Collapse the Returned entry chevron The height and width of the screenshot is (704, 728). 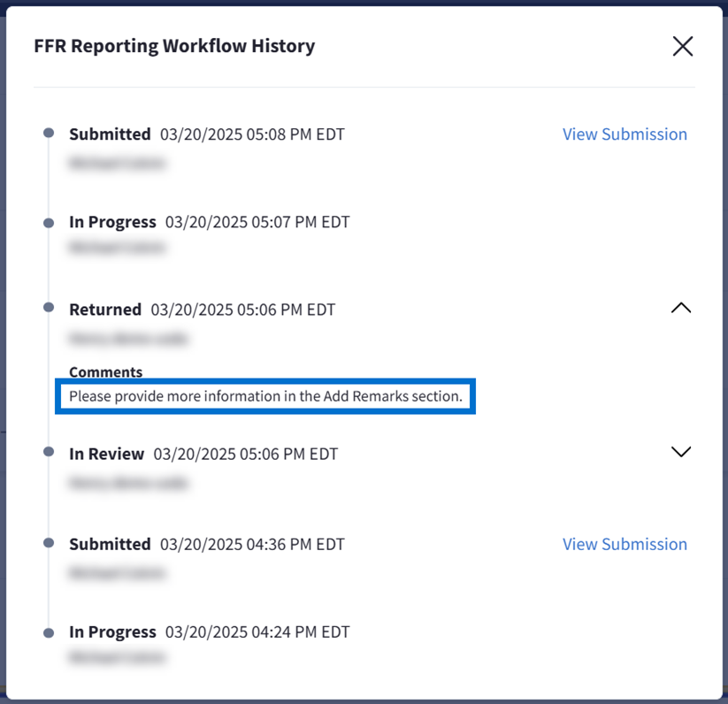pyautogui.click(x=680, y=308)
